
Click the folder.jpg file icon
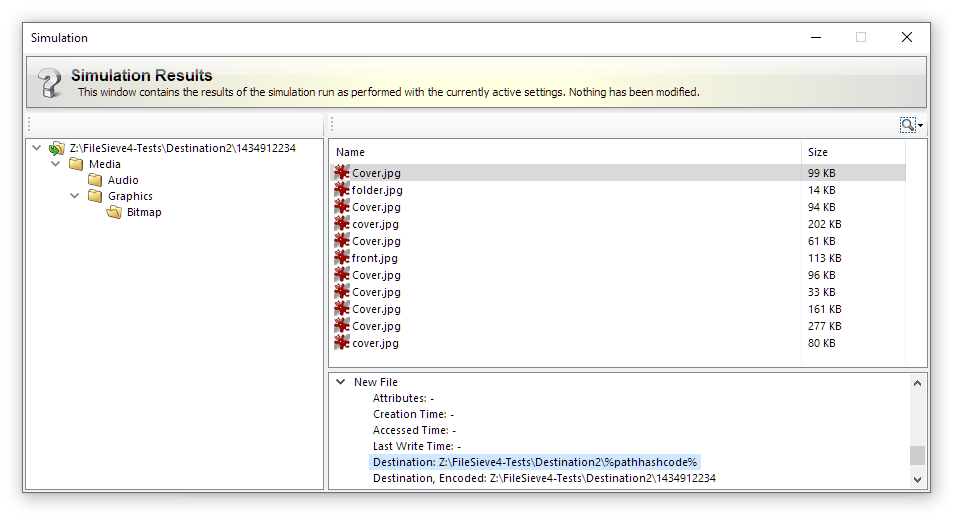point(342,190)
